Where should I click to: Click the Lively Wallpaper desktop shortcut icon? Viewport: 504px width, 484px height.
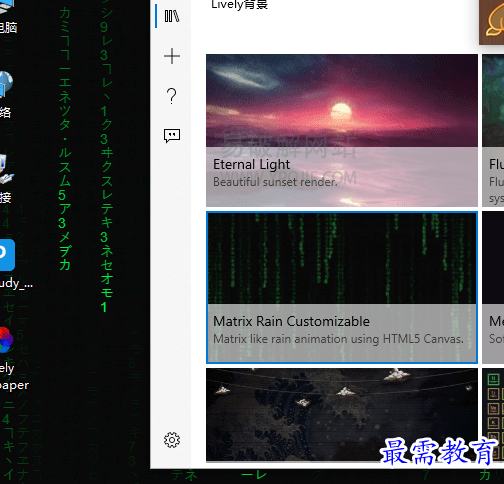coord(6,340)
